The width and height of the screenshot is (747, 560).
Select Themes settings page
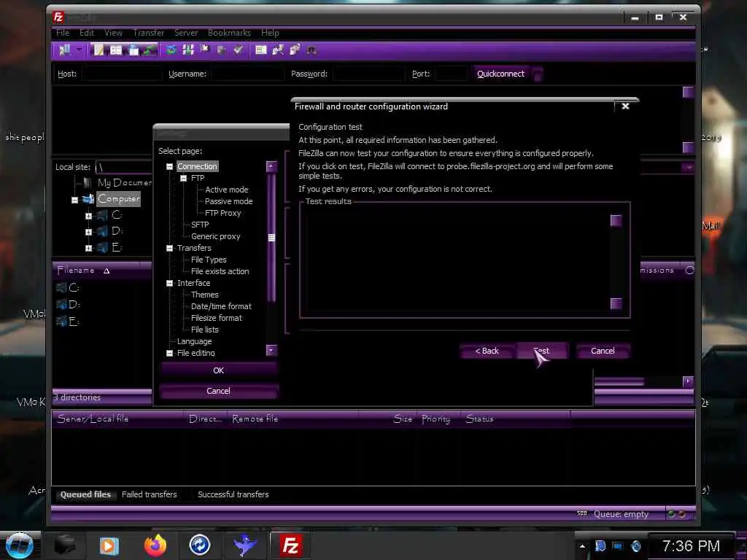click(x=204, y=295)
